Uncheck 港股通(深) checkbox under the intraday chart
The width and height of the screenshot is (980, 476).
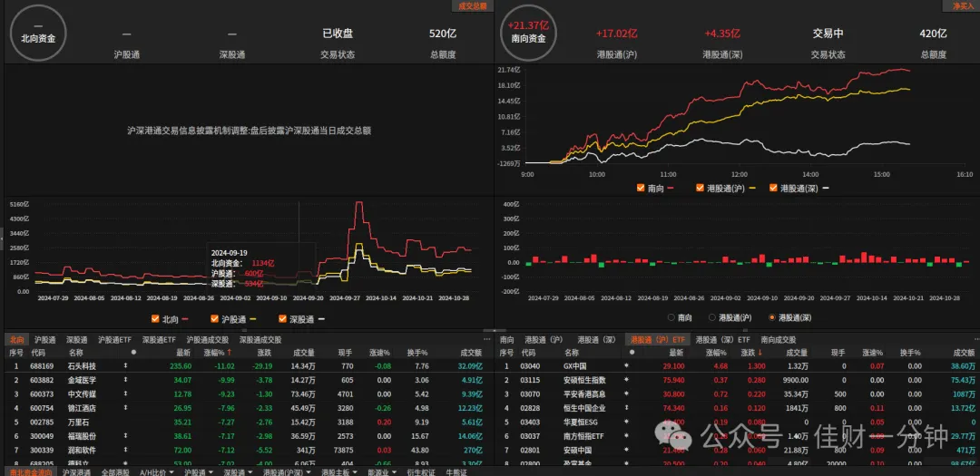[774, 187]
